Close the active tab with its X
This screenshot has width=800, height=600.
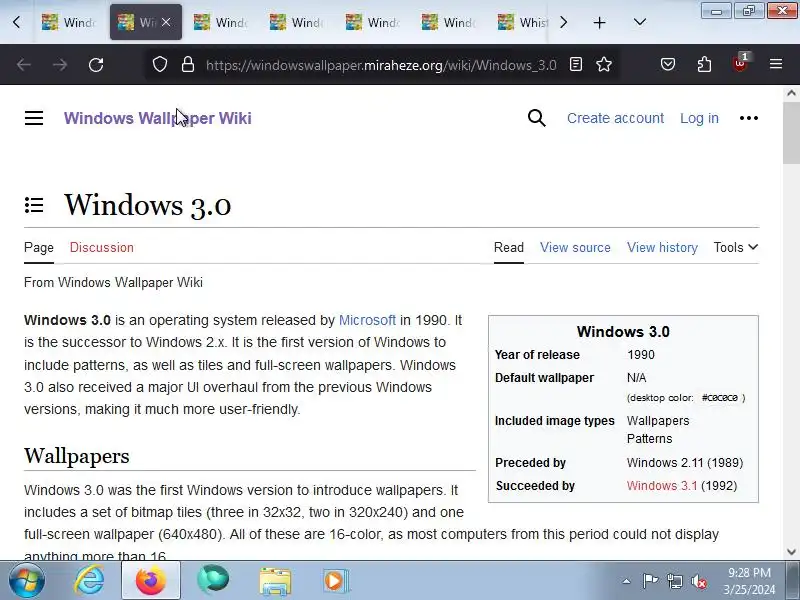click(166, 22)
